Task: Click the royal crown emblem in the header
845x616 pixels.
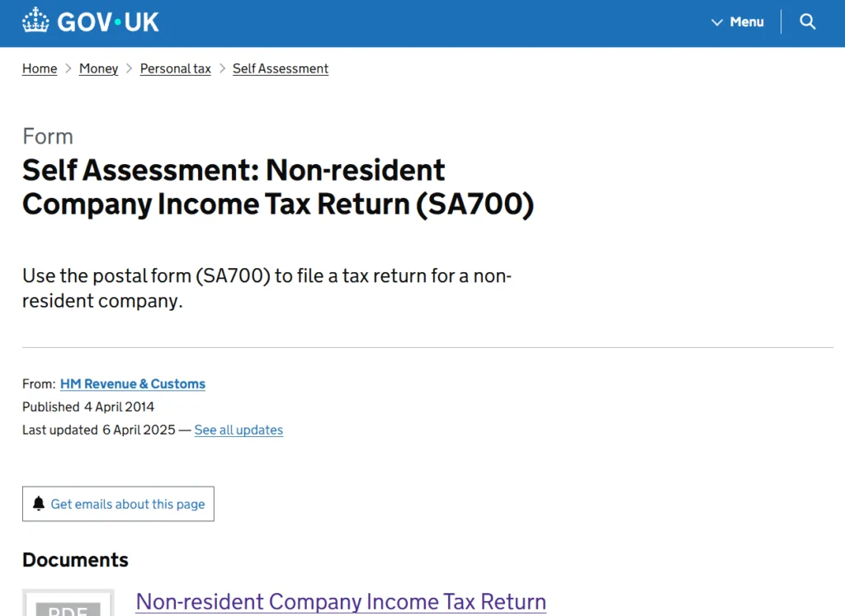Action: [x=35, y=21]
